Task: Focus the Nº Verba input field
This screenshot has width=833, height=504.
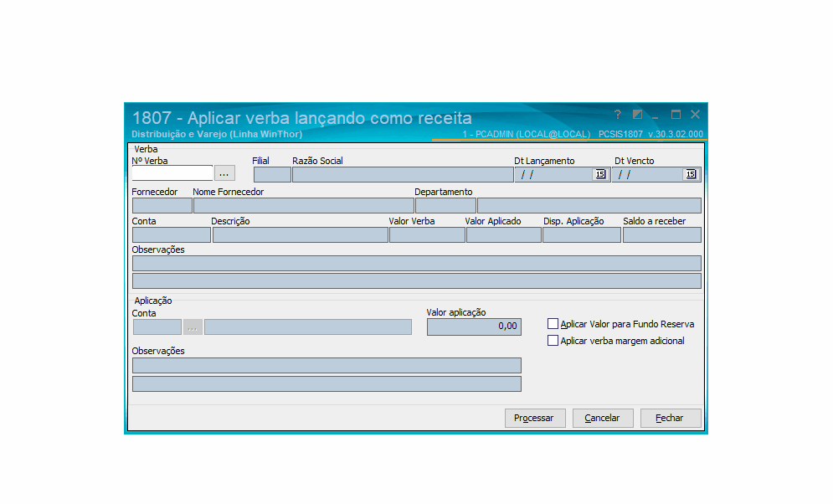Action: [x=172, y=173]
